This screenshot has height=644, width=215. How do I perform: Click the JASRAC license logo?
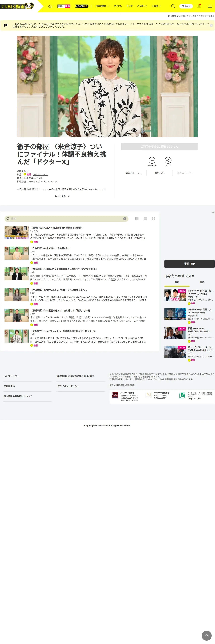115,395
